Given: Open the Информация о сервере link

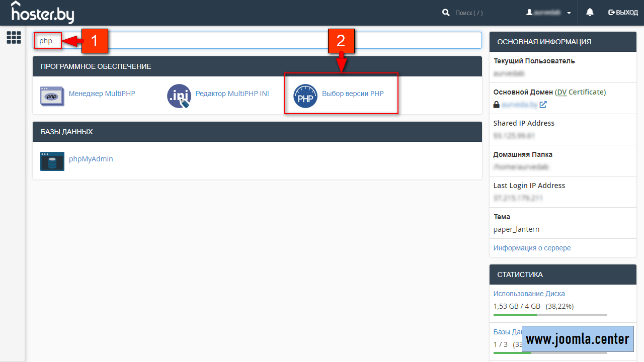Looking at the screenshot, I should point(532,248).
